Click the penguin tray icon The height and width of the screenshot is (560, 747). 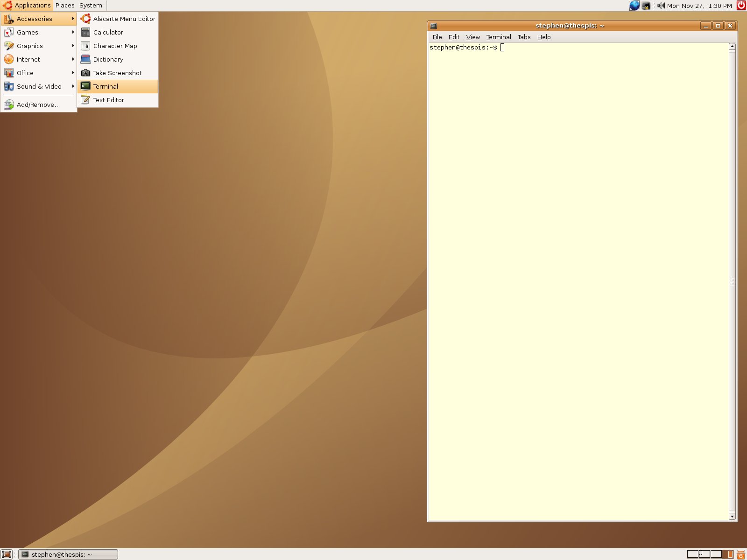pyautogui.click(x=646, y=6)
